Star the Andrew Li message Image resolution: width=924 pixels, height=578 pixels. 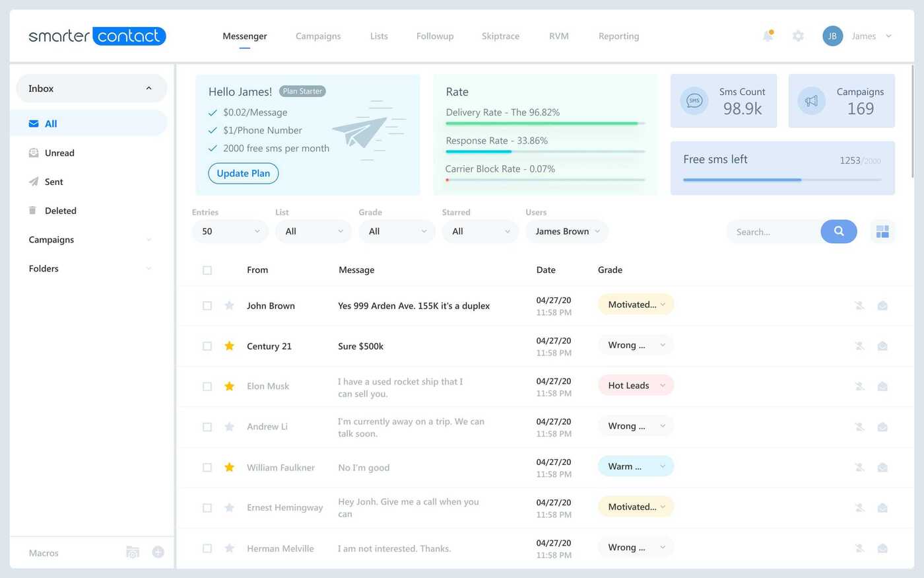pos(229,427)
